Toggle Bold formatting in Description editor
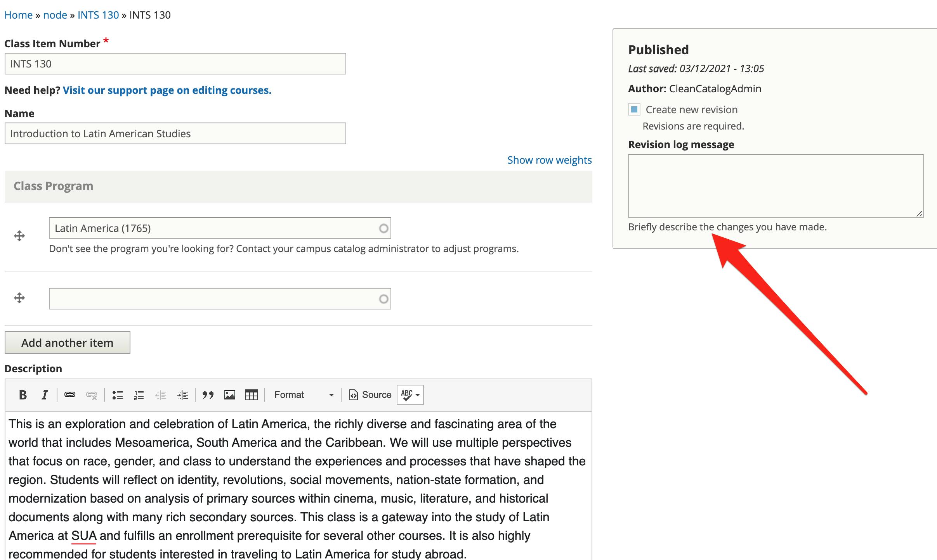The image size is (937, 560). pyautogui.click(x=23, y=395)
